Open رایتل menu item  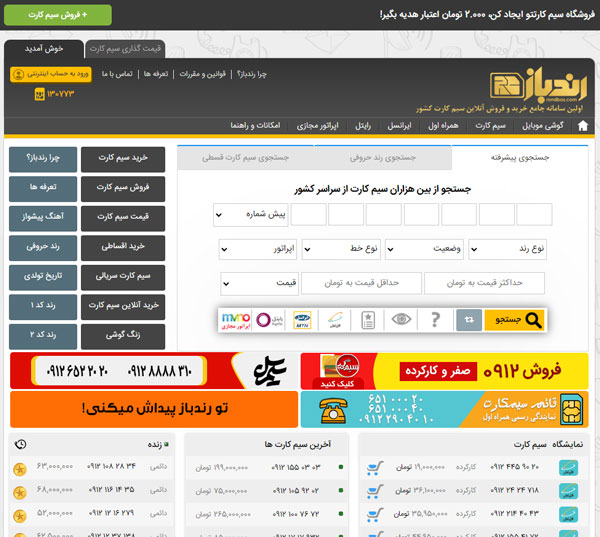point(363,126)
